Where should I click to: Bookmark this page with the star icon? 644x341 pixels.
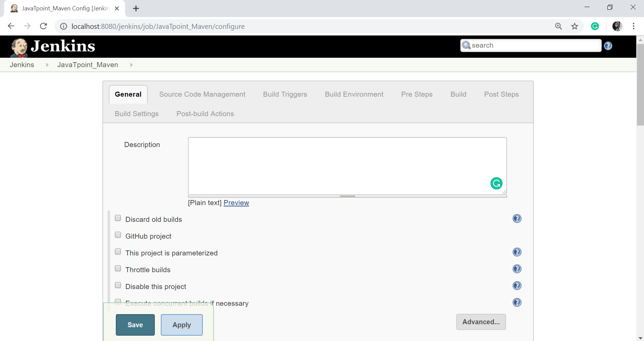tap(574, 26)
